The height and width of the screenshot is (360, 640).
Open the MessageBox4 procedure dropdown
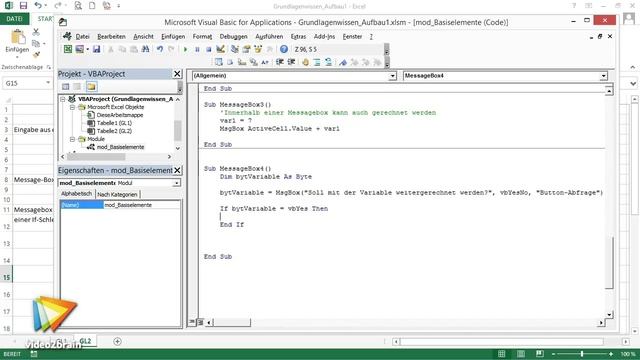pos(603,76)
